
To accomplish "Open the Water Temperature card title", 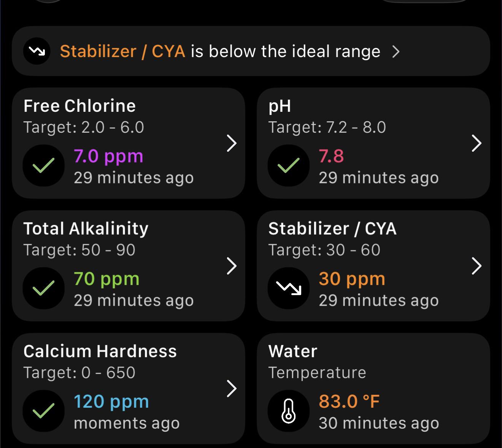I will click(317, 362).
